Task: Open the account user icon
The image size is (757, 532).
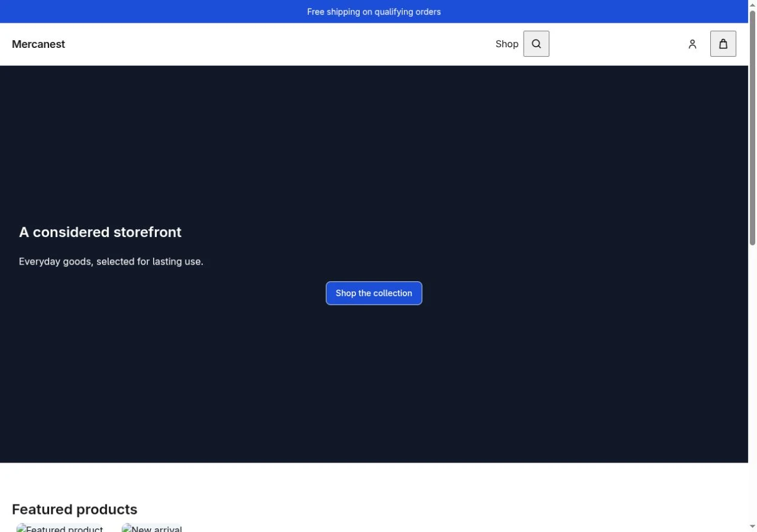Action: [x=692, y=44]
